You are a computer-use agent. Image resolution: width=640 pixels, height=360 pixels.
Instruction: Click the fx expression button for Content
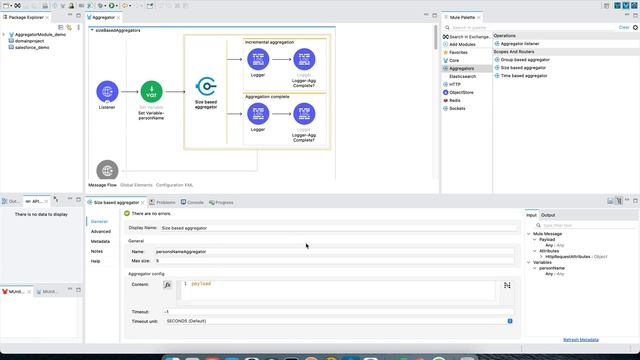[167, 284]
